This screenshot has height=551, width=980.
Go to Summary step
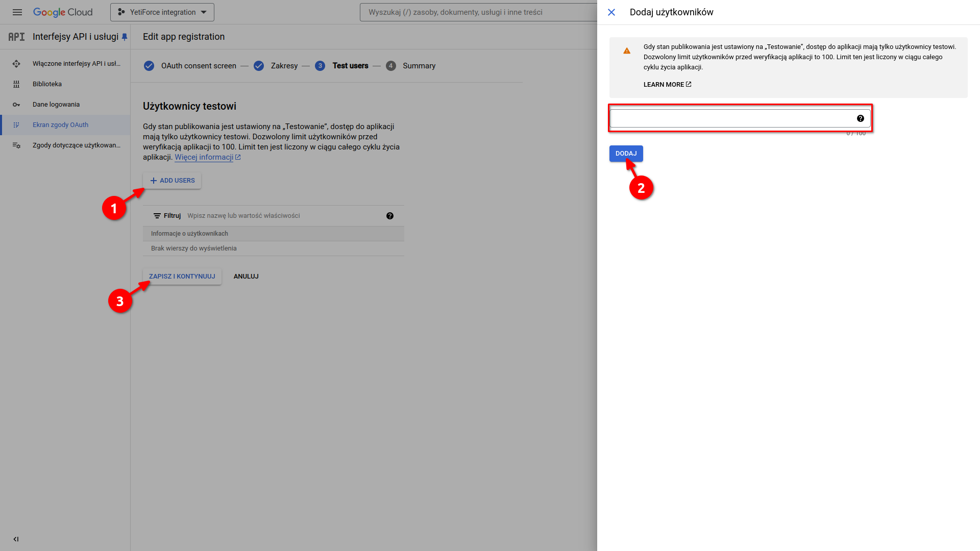[419, 66]
